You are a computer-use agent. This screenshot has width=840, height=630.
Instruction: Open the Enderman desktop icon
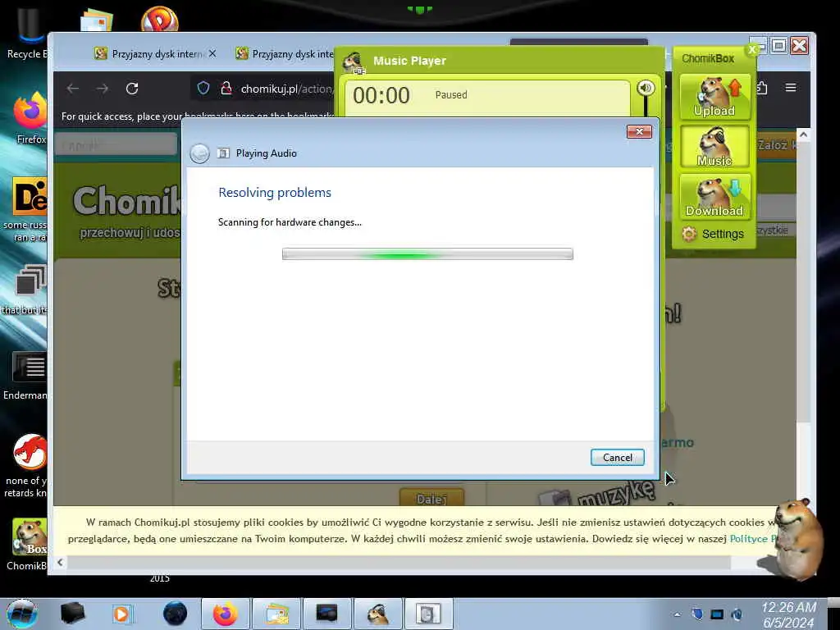click(x=27, y=375)
